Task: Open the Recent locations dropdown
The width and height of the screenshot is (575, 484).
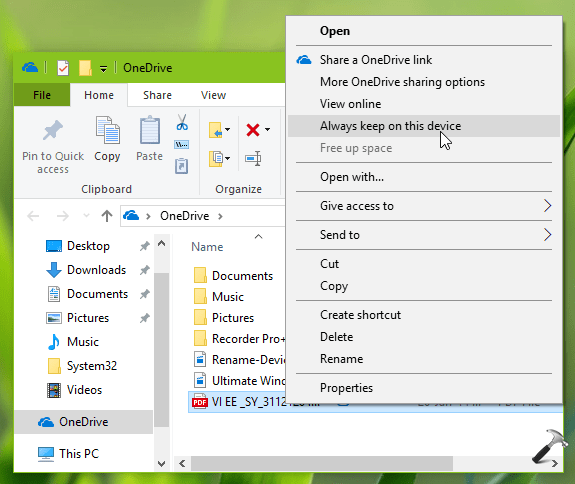Action: click(x=86, y=216)
